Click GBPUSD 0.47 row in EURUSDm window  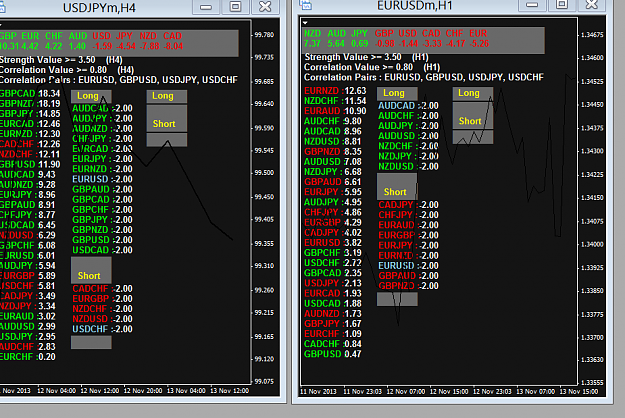[x=333, y=354]
